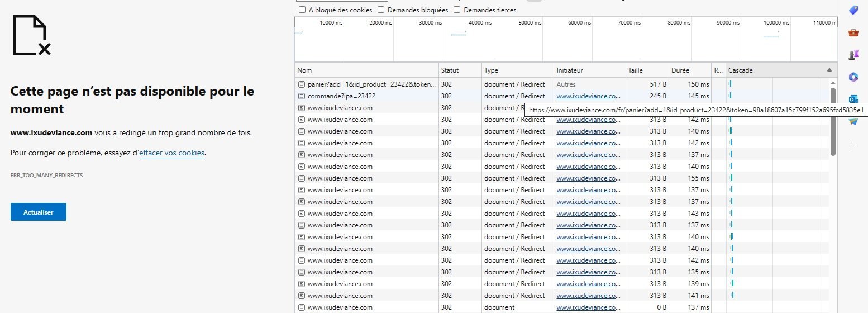868x313 pixels.
Task: Open the initiator link of the commande?ipa=23422 row
Action: pyautogui.click(x=589, y=96)
